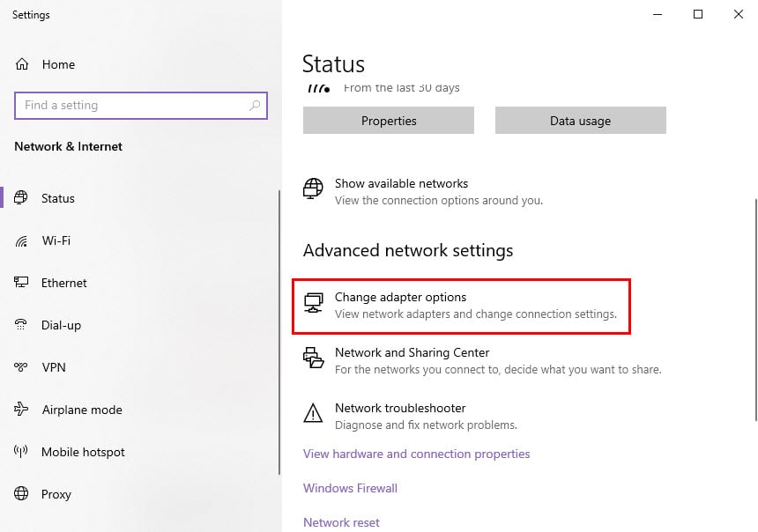Click the Proxy globe icon

coord(21,493)
